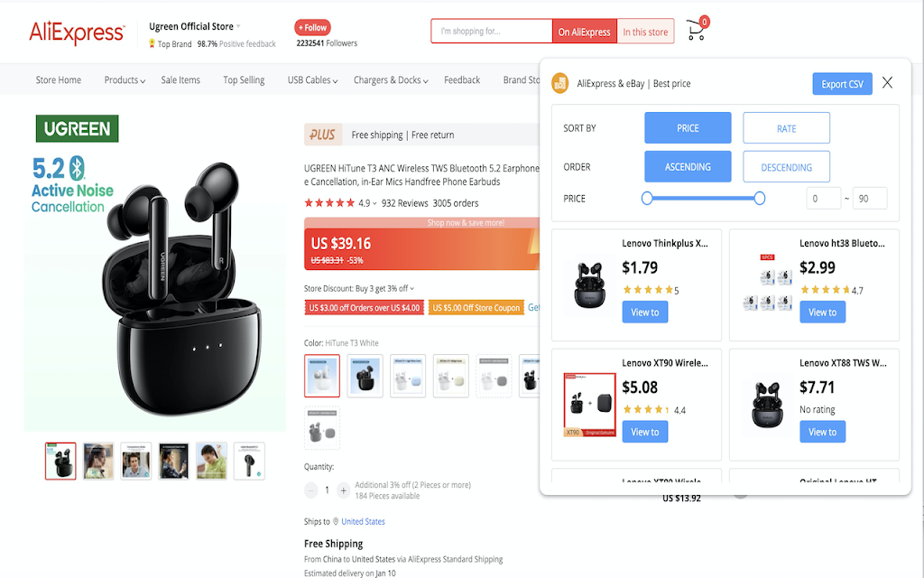The image size is (924, 578).
Task: Increase quantity with the plus button
Action: point(344,490)
